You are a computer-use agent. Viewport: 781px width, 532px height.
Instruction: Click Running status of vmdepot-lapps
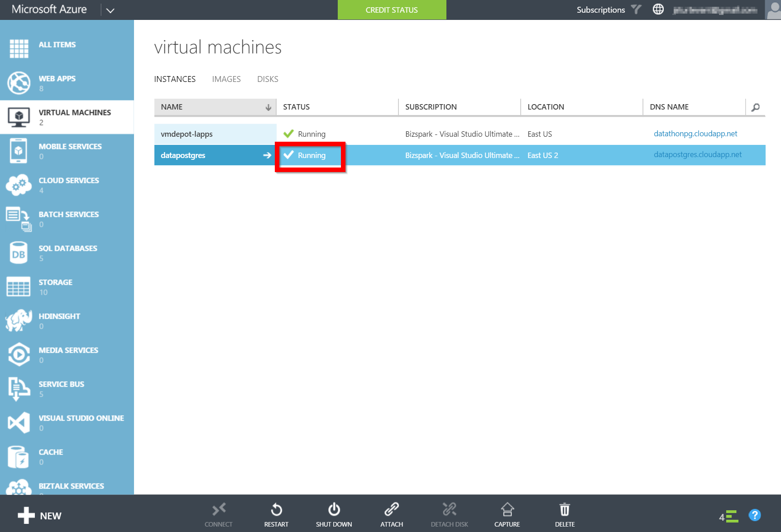[311, 134]
